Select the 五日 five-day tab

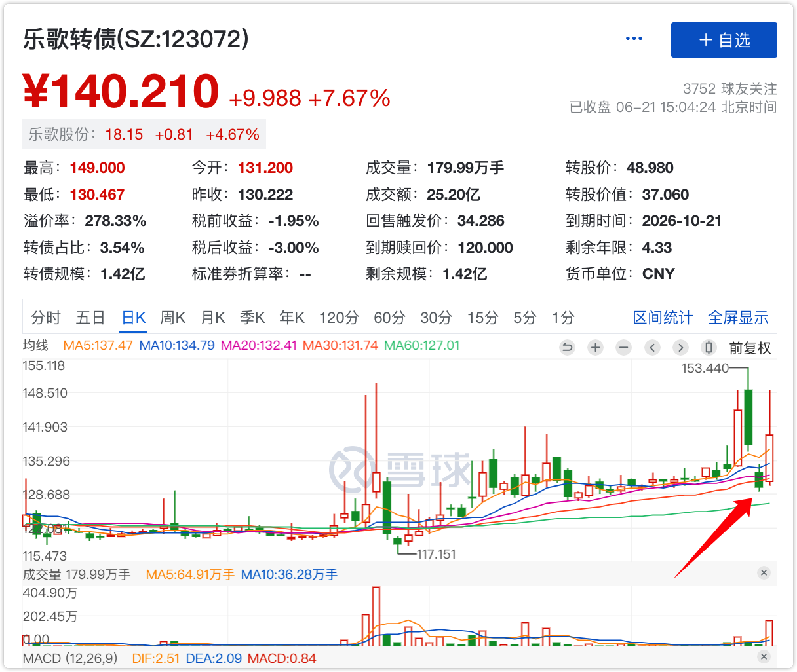pyautogui.click(x=90, y=318)
